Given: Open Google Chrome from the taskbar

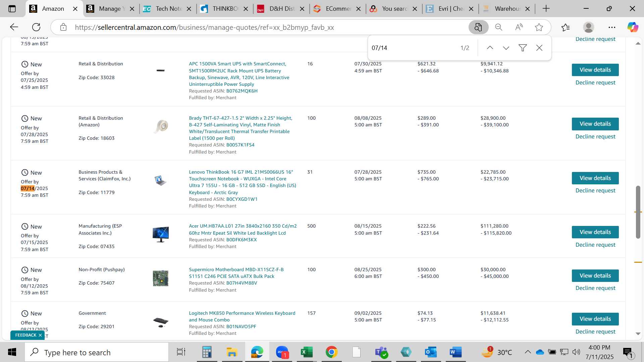Looking at the screenshot, I should [x=331, y=352].
